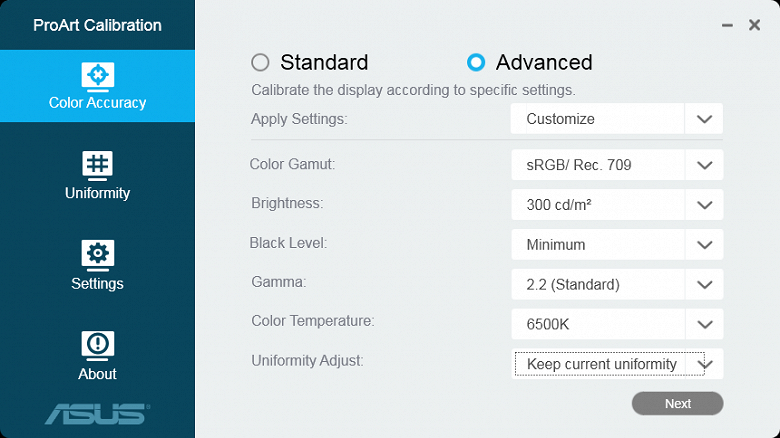Open the Black Level dropdown arrow
780x438 pixels.
[704, 244]
